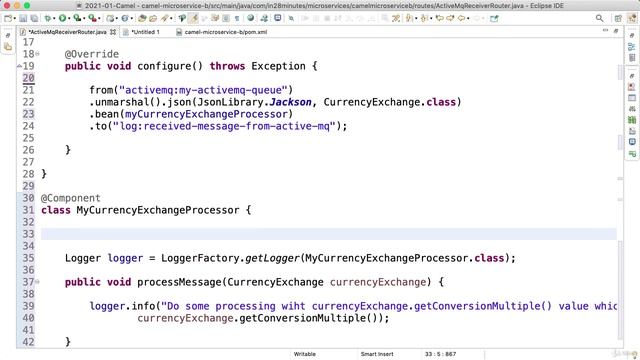This screenshot has height=360, width=640.
Task: Toggle Block Selection Mode icon
Action: [226, 18]
